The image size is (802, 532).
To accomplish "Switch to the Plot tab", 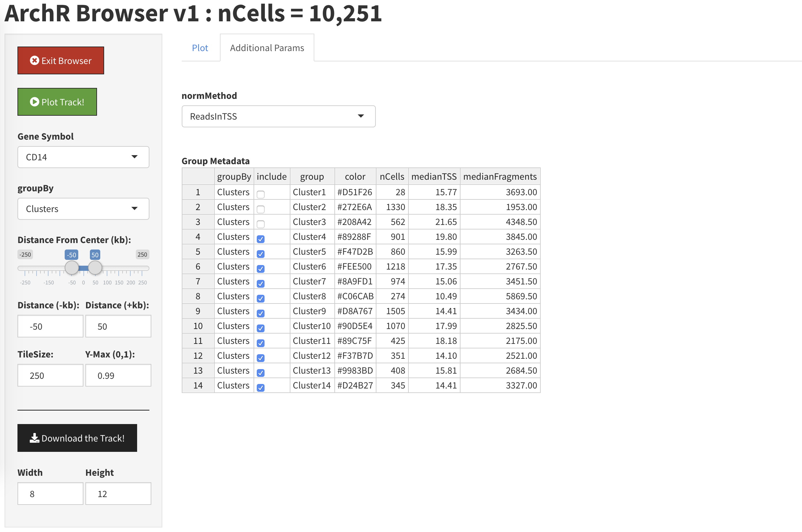I will pyautogui.click(x=200, y=48).
